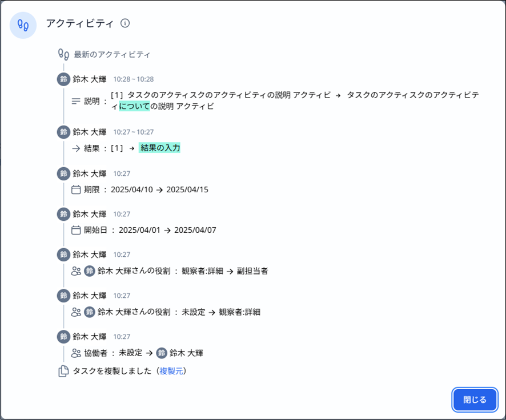The width and height of the screenshot is (506, 420).
Task: Click footprint icon next to 最新のアクティビティ
Action: (63, 54)
